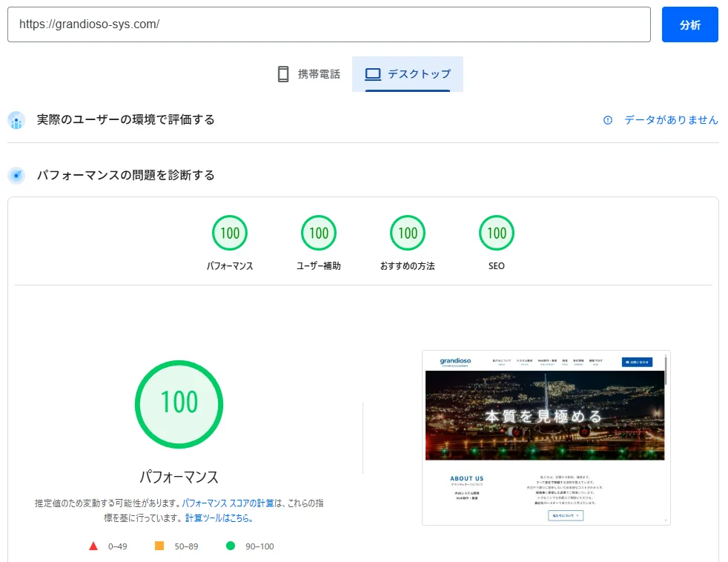This screenshot has height=562, width=728.
Task: Click the performance diagnosis section icon
Action: click(16, 175)
